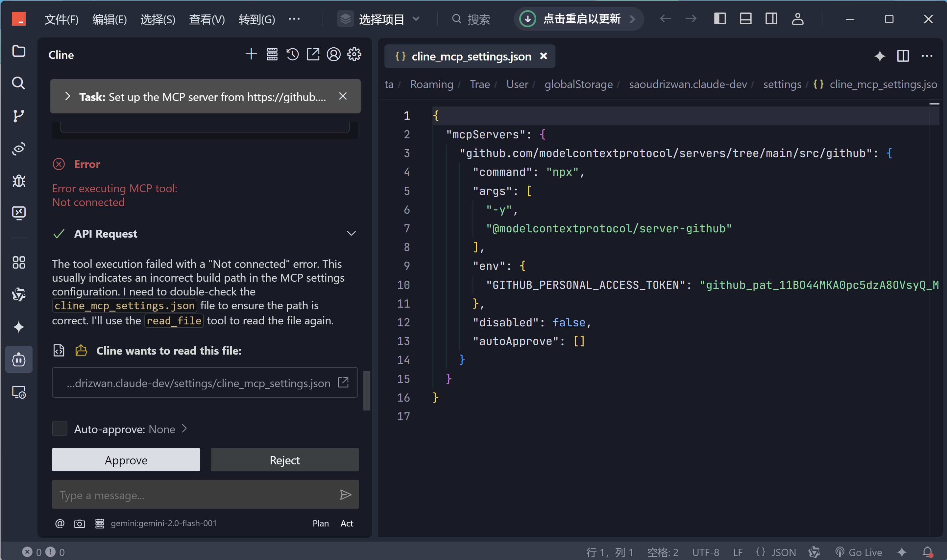This screenshot has width=947, height=560.
Task: Toggle the Auto-approve checkbox
Action: [x=60, y=429]
